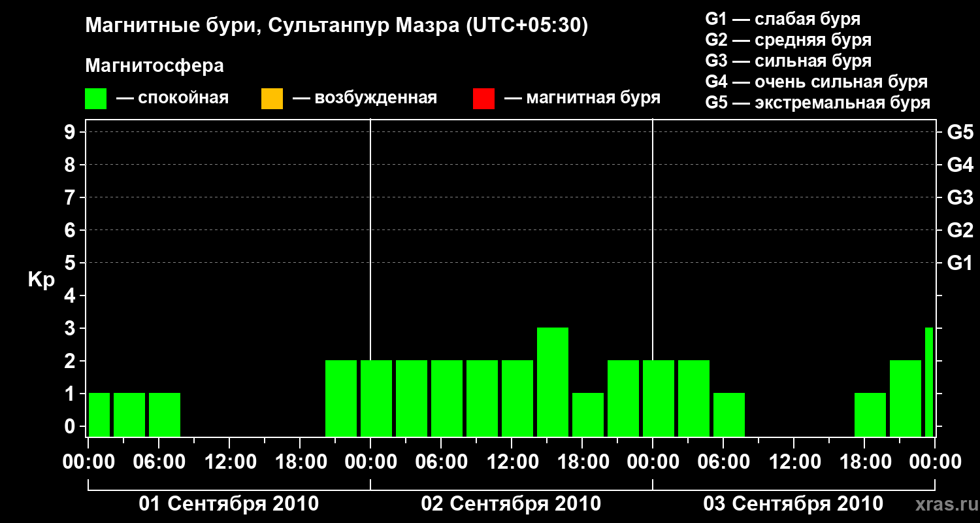Select the "01 Сентября 2010" date label

point(229,504)
